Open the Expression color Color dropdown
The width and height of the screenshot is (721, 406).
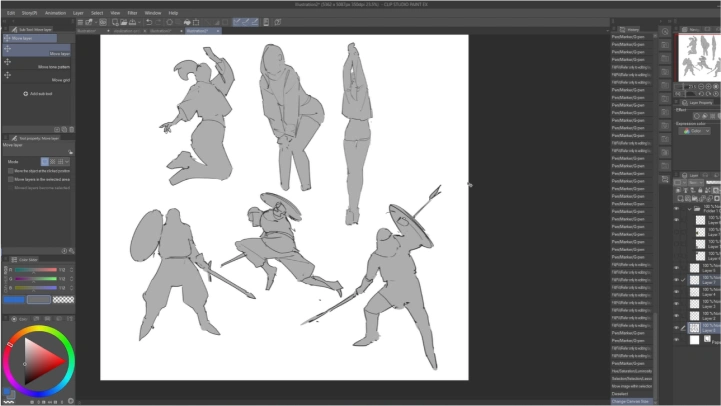click(694, 131)
